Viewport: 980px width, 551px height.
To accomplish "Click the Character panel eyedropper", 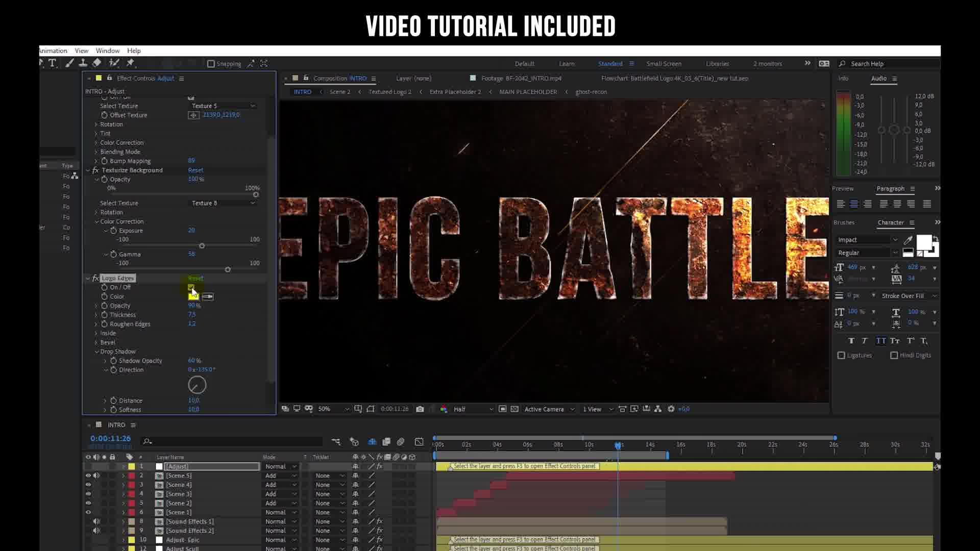I will (908, 240).
